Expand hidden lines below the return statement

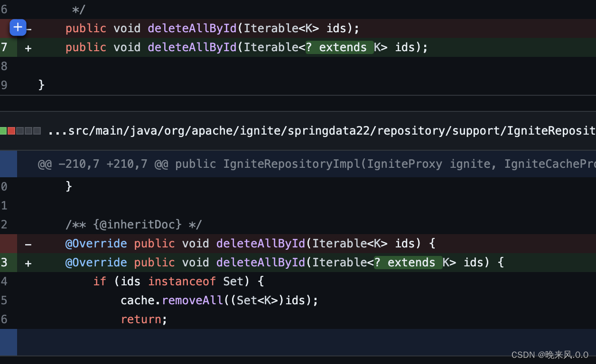pyautogui.click(x=8, y=342)
